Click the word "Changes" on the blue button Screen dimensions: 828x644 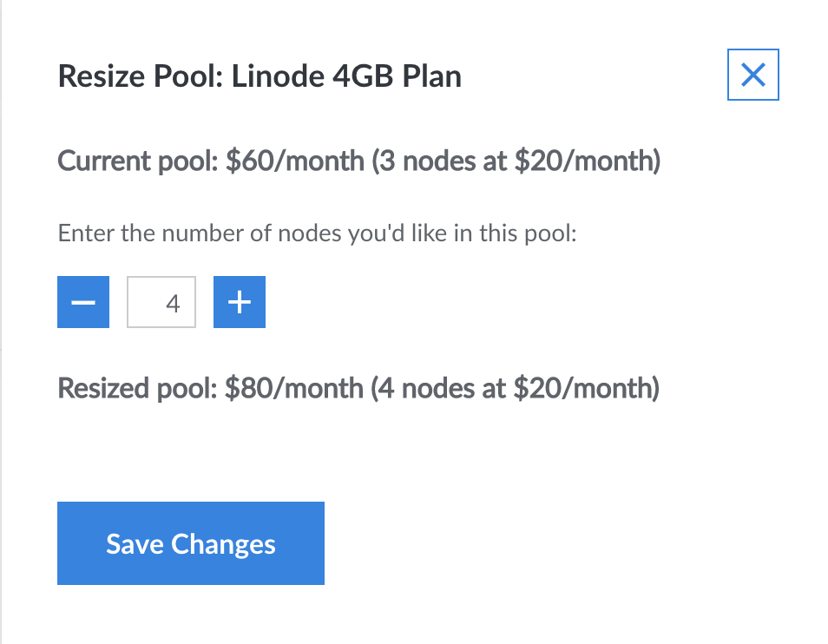coord(224,543)
